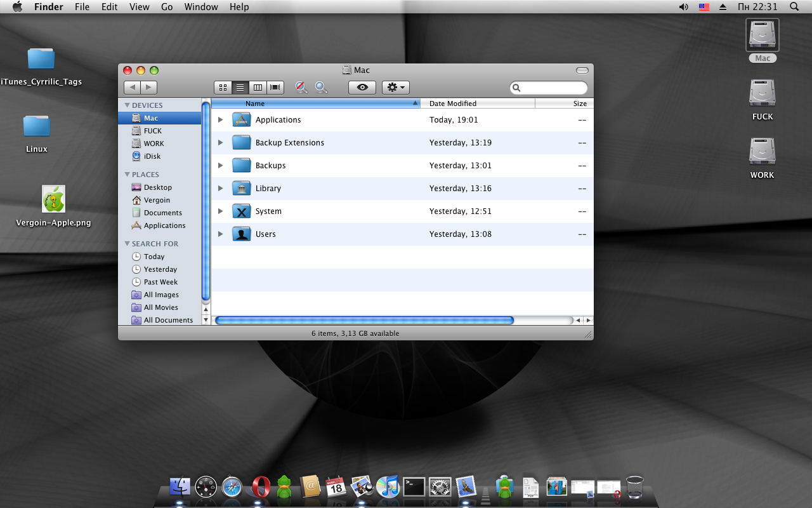Screen dimensions: 812x508
Task: Go back in Finder window
Action: (132, 88)
